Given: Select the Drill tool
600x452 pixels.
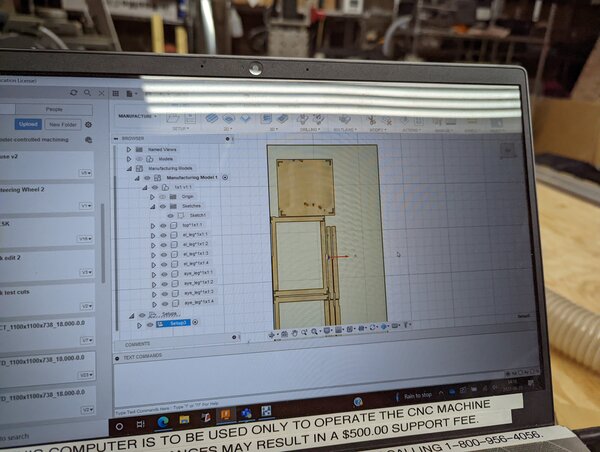Looking at the screenshot, I should (x=303, y=119).
